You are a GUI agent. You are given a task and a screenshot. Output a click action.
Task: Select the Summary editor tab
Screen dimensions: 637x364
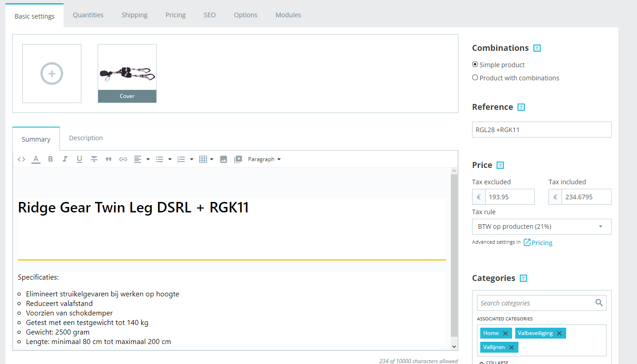[36, 139]
